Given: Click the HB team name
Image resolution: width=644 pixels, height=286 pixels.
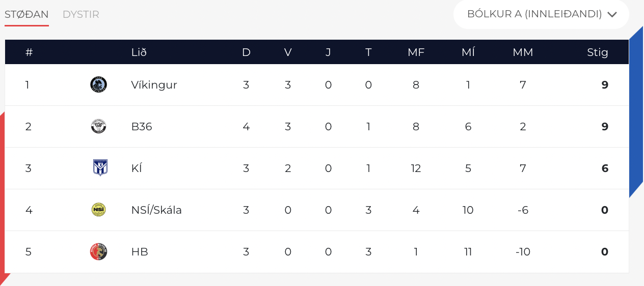Looking at the screenshot, I should click(x=140, y=252).
